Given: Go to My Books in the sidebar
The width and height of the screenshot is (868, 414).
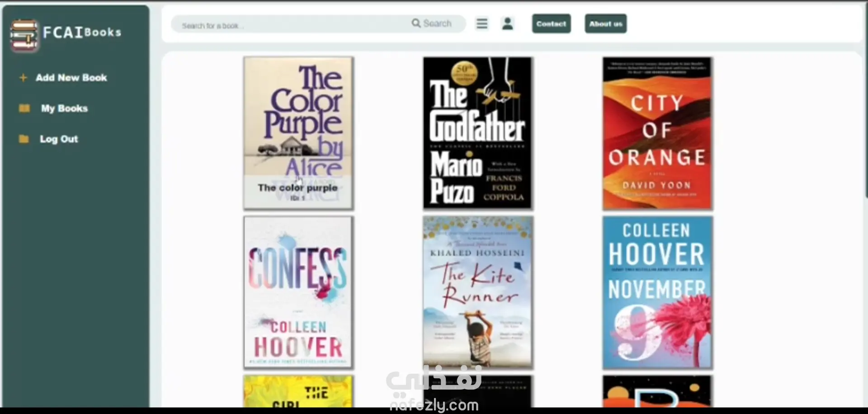Looking at the screenshot, I should click(64, 108).
